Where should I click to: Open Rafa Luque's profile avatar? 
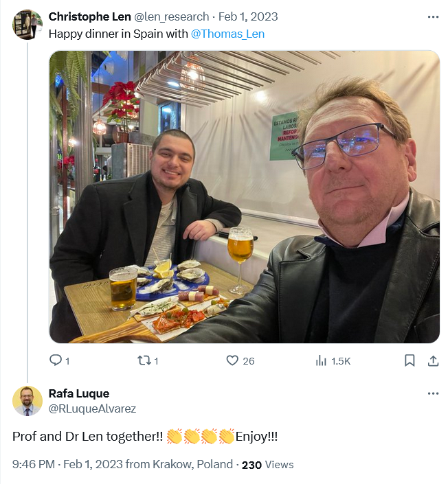coord(27,401)
